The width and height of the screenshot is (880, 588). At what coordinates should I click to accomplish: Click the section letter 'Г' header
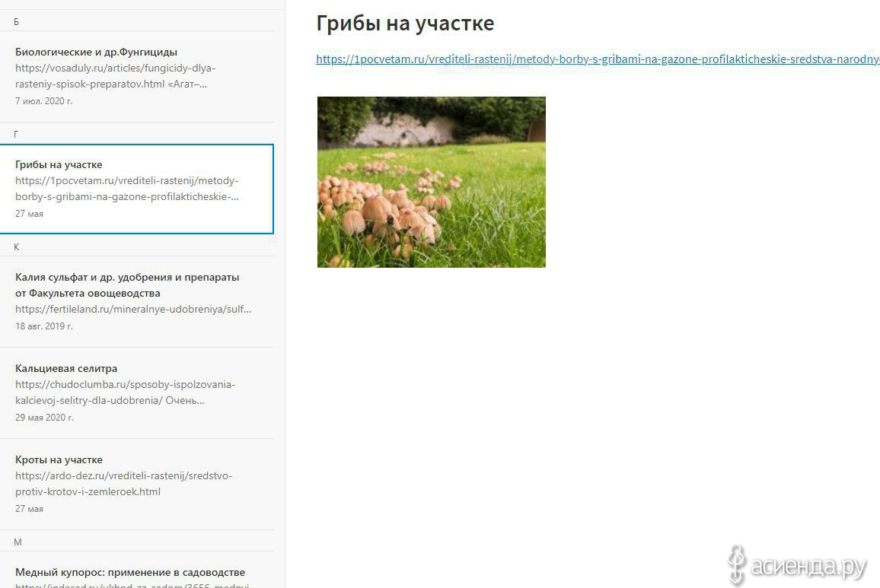[x=16, y=134]
